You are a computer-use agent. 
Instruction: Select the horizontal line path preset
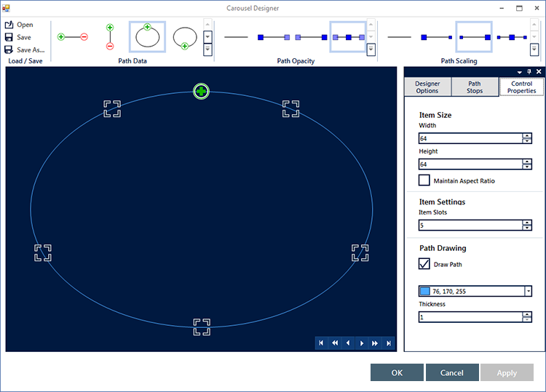tap(73, 36)
